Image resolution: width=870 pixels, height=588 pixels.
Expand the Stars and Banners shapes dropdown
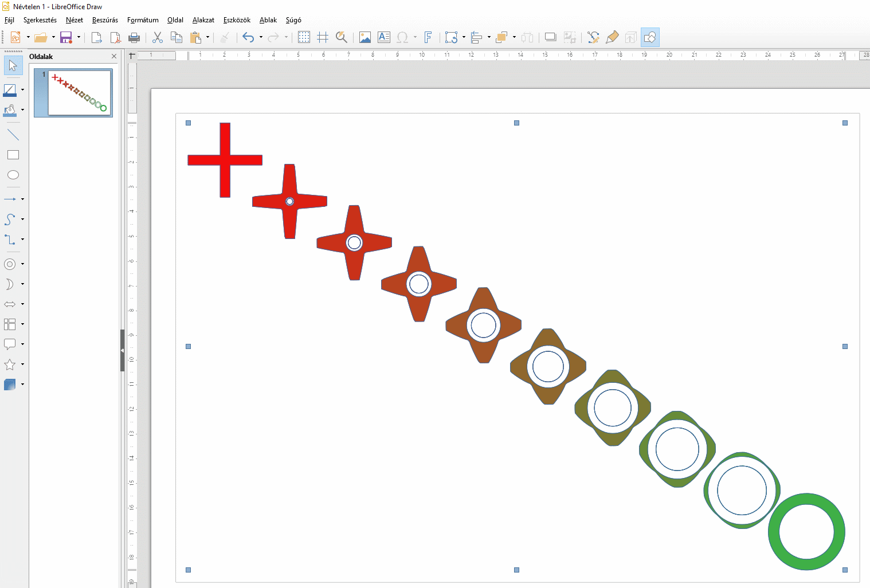(22, 364)
